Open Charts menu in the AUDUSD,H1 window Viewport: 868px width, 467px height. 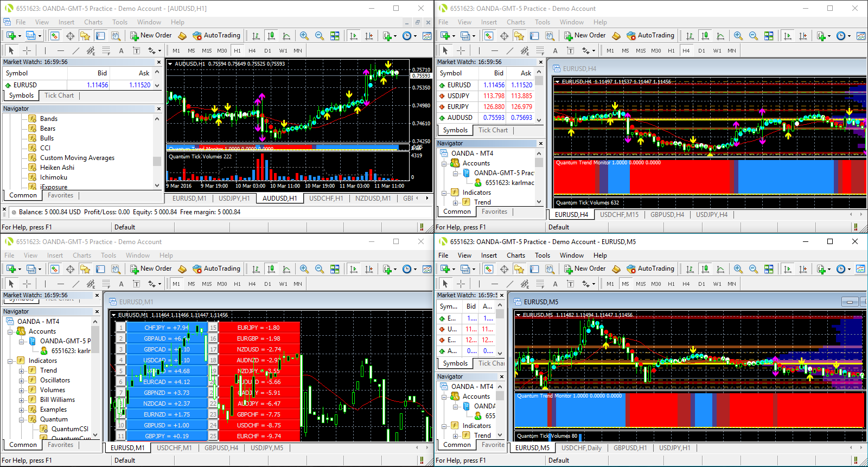[x=93, y=22]
